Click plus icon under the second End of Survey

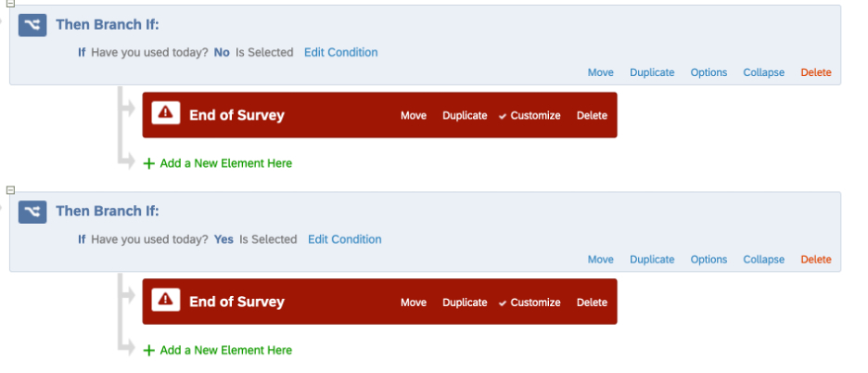pos(149,351)
